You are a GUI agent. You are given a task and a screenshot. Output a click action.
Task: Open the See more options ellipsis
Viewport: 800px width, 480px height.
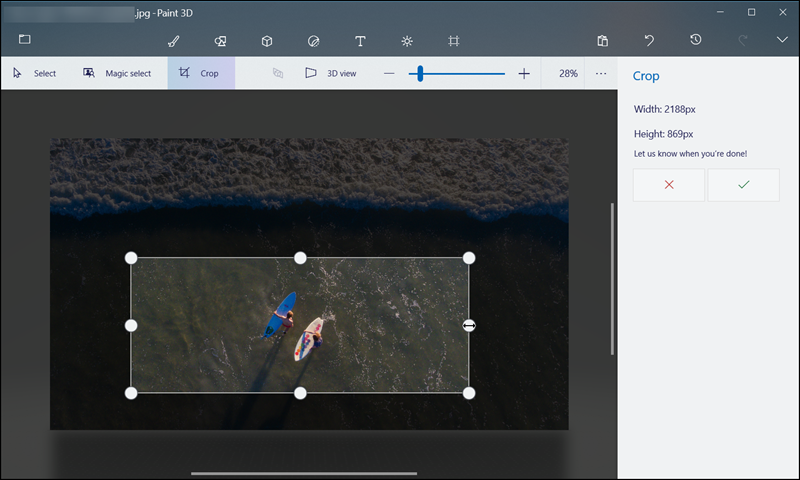tap(601, 73)
